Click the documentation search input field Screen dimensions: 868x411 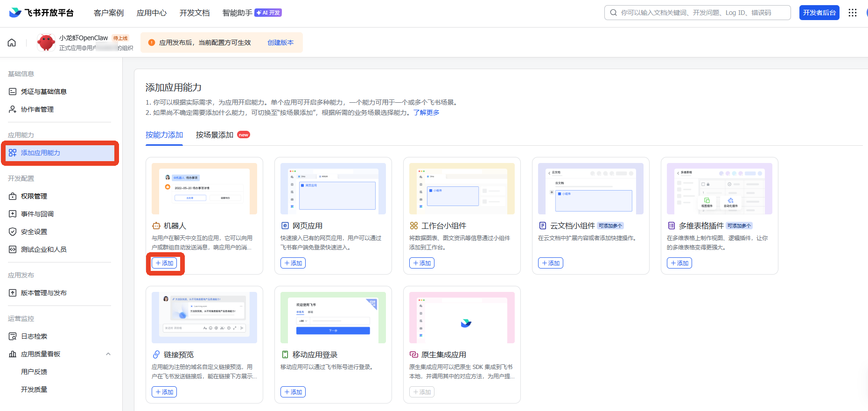[700, 13]
